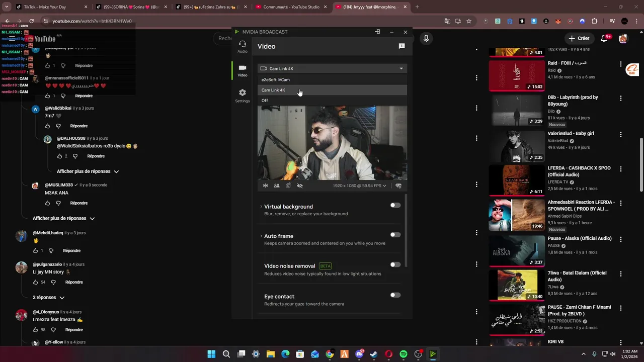This screenshot has width=644, height=362.
Task: Open the @WalidSbiksi channel link
Action: (58, 108)
